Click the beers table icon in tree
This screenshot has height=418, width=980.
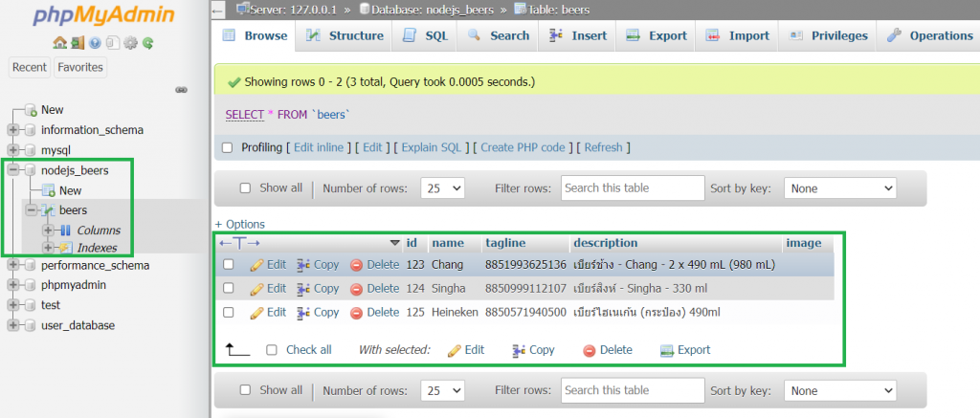click(49, 210)
